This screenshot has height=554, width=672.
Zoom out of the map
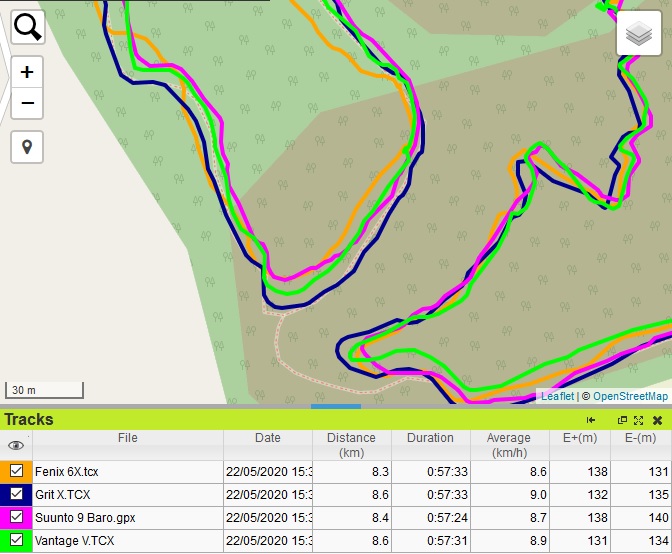(x=27, y=102)
